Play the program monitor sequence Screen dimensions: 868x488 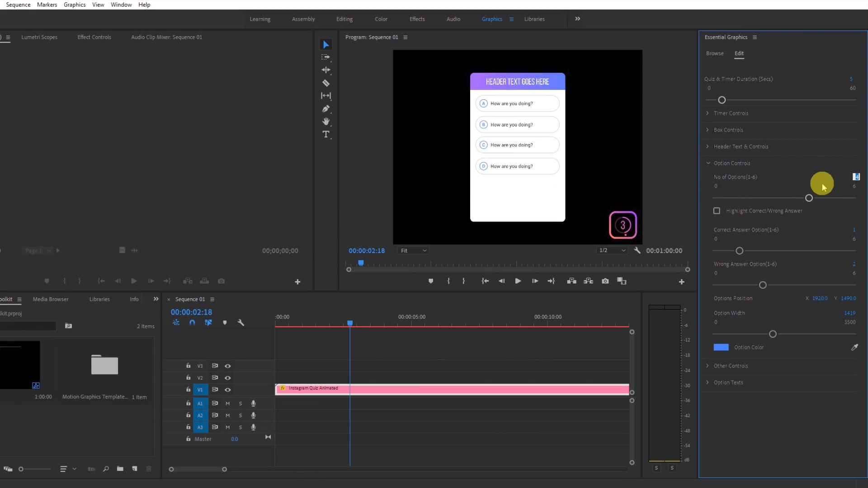(518, 281)
